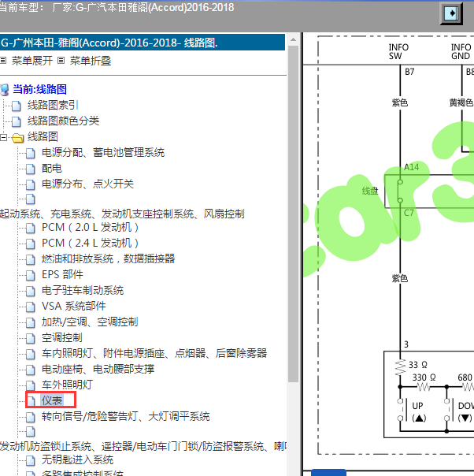The height and width of the screenshot is (476, 474).
Task: Click the B7 terminal label
Action: 409,72
